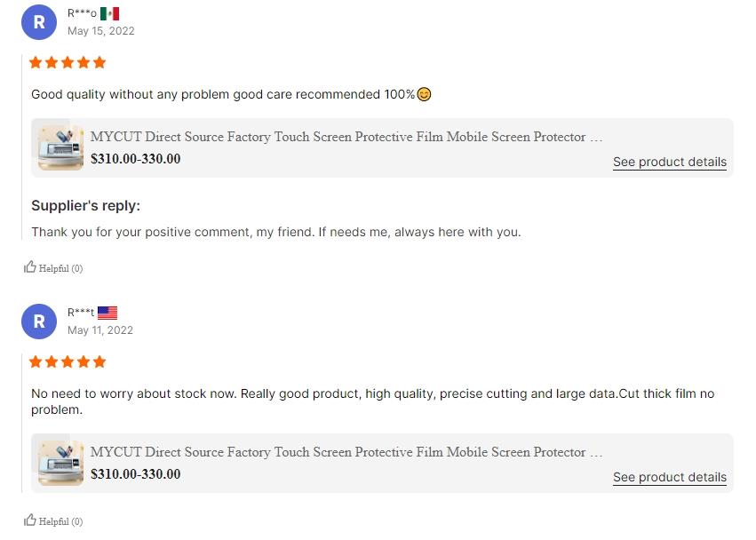Click the $310.00-330.00 price in the first review

(x=135, y=159)
